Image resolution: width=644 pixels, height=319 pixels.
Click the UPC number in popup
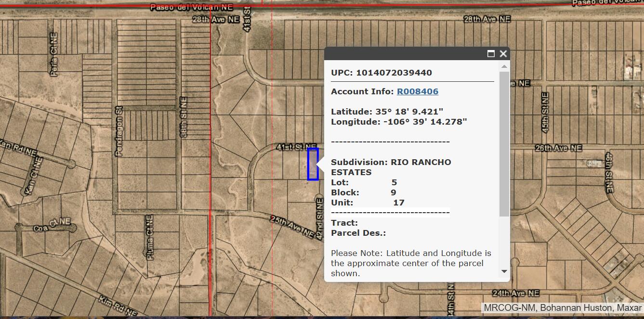point(394,73)
